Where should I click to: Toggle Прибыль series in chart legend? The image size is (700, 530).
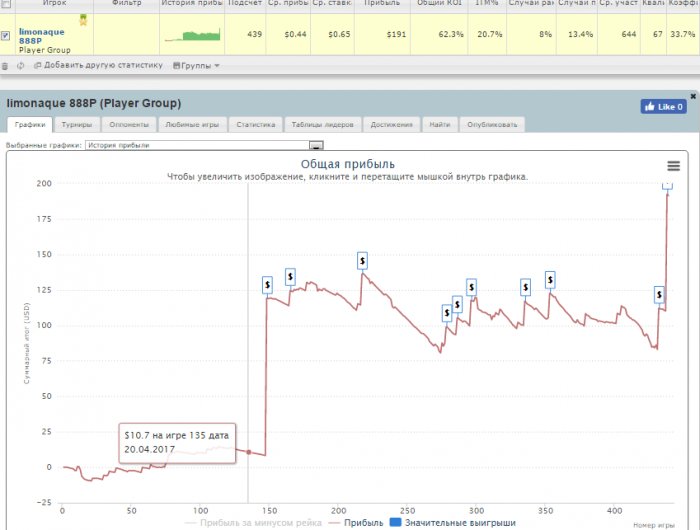(356, 523)
